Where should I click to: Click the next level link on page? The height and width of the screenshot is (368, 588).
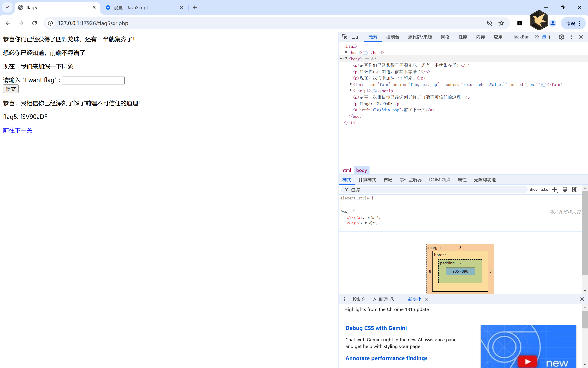(x=17, y=130)
